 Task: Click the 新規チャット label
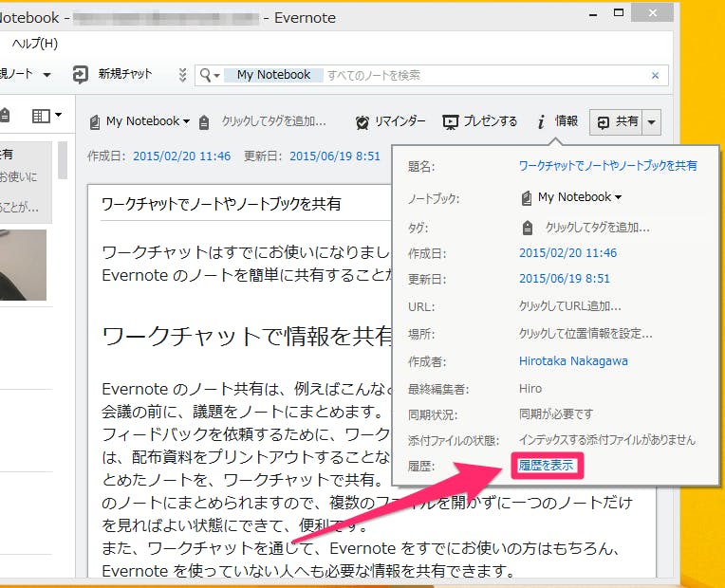point(125,74)
